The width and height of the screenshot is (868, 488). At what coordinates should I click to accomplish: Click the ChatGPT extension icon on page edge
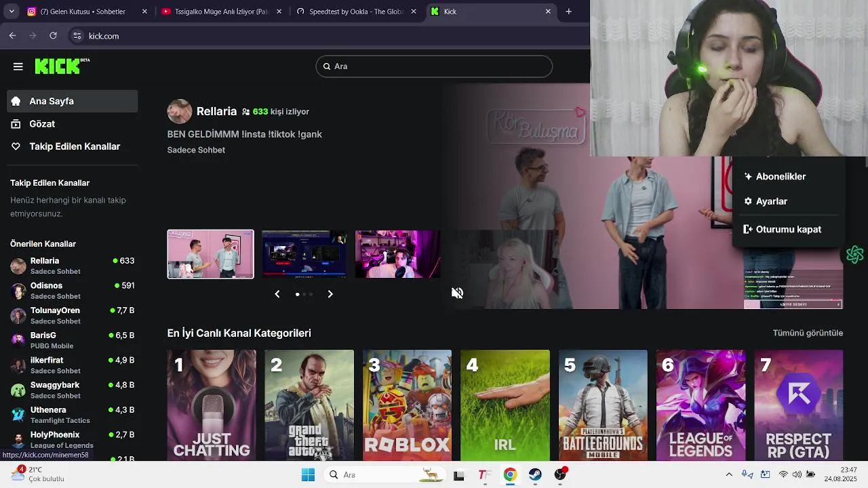click(854, 254)
